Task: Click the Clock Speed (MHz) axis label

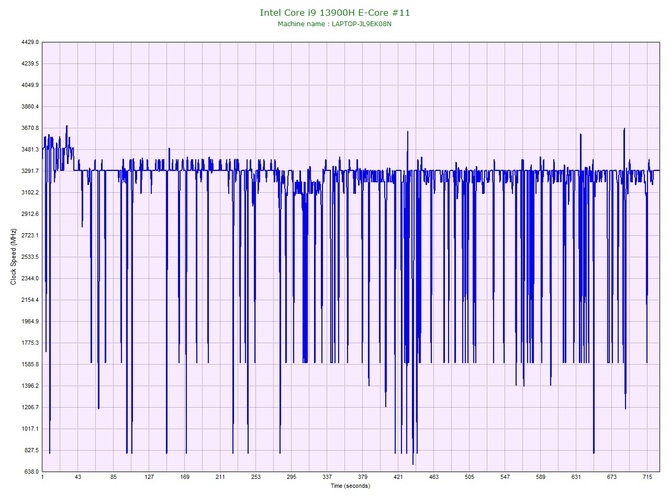Action: tap(13, 257)
